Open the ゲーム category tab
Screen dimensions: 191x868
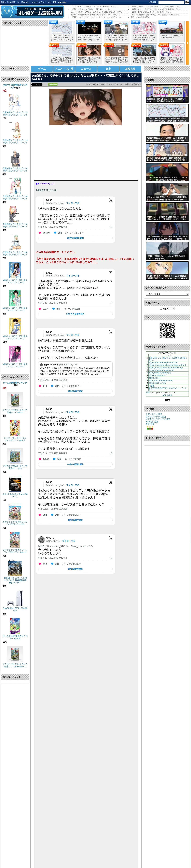pos(42,68)
